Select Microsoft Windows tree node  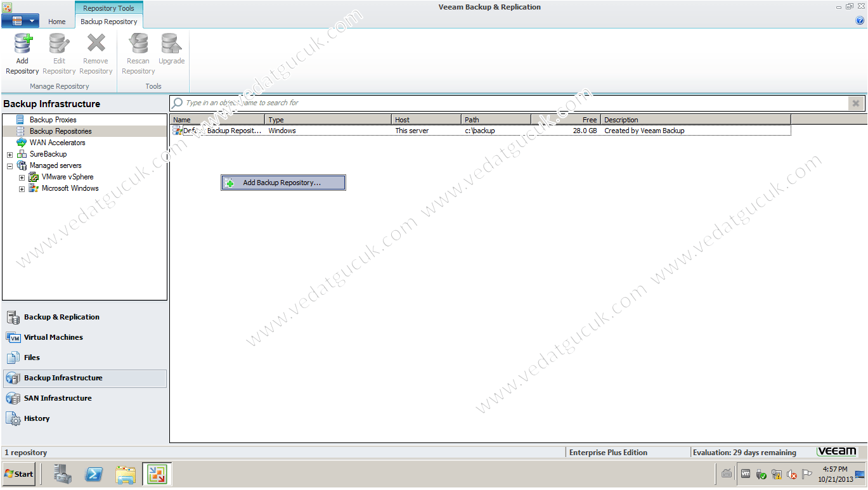click(x=70, y=188)
